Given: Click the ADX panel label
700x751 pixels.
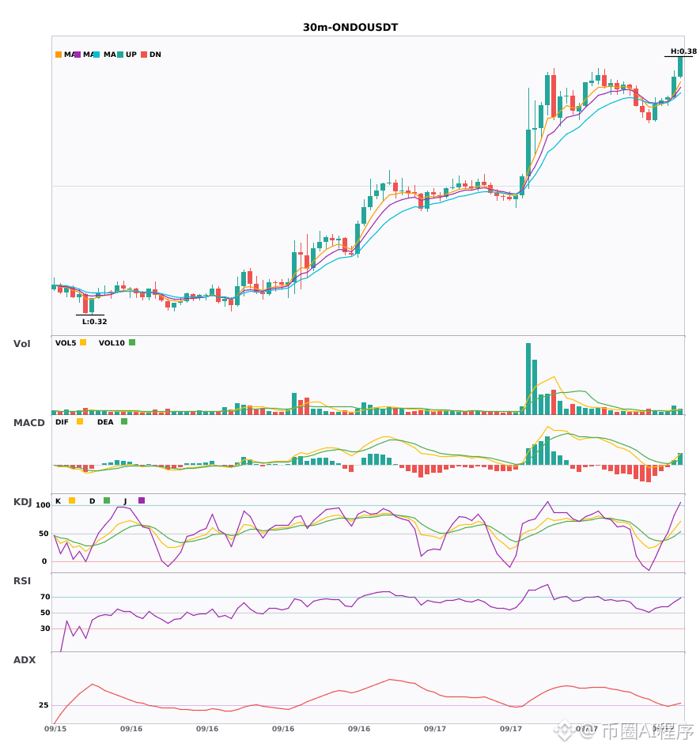Looking at the screenshot, I should [25, 660].
